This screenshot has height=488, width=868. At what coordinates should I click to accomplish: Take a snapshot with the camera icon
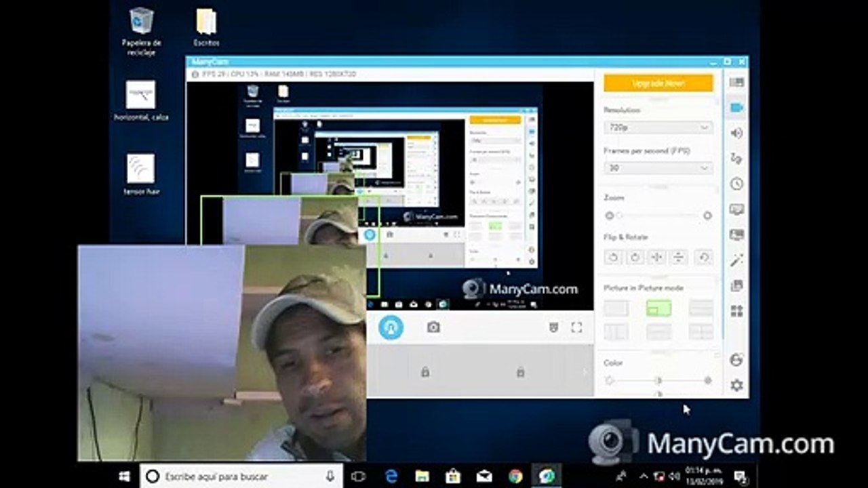pyautogui.click(x=433, y=327)
